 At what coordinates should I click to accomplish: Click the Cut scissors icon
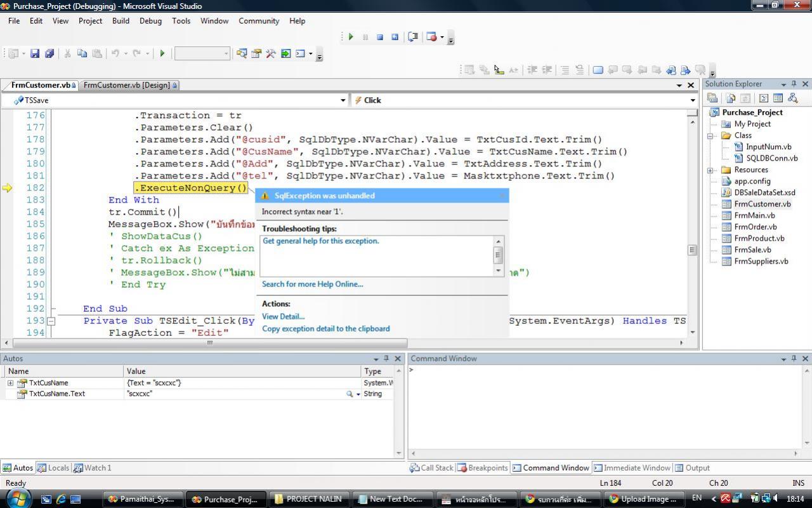point(67,54)
